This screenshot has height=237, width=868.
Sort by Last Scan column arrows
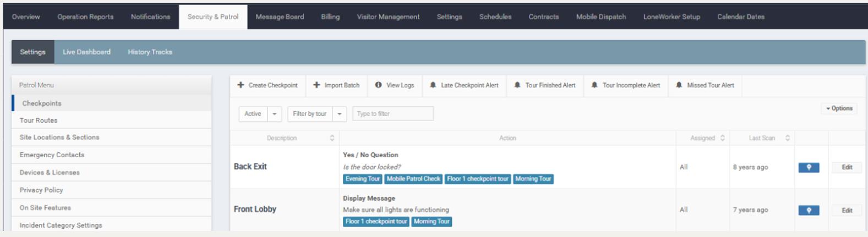click(x=787, y=138)
